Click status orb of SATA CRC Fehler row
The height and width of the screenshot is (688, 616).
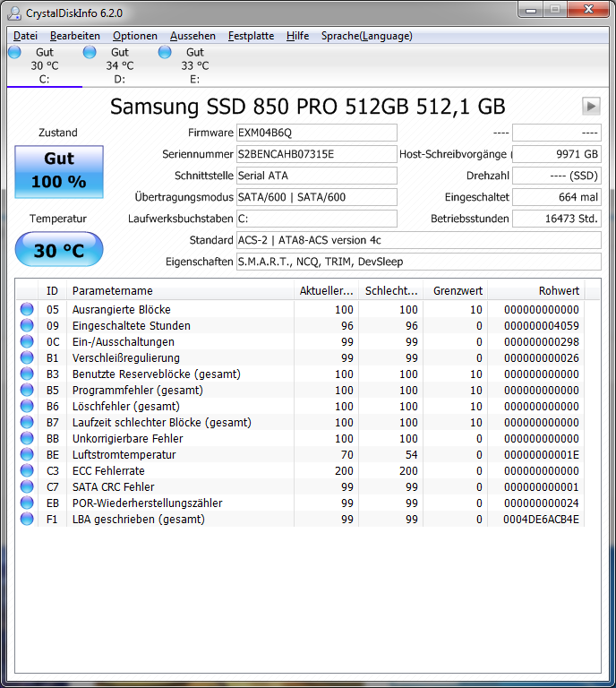[x=27, y=486]
